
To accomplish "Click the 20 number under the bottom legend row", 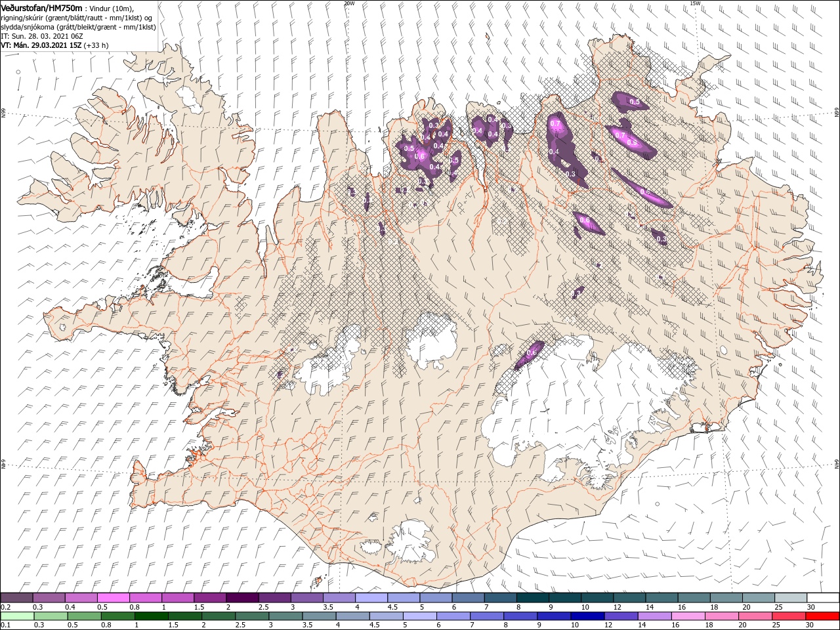I will pos(742,625).
